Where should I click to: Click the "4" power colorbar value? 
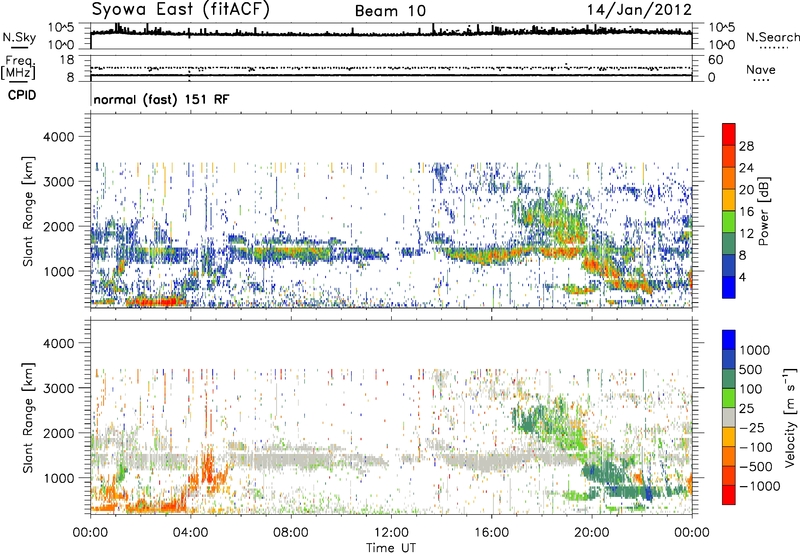pos(742,277)
